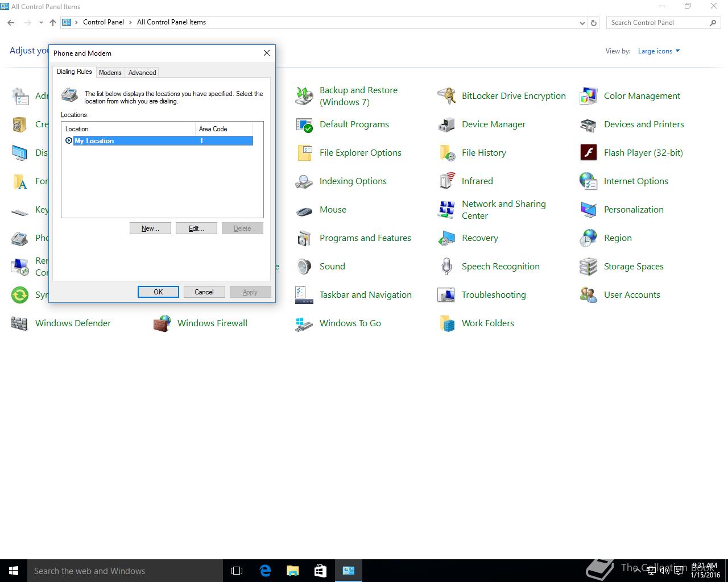The image size is (728, 582).
Task: Expand the recent locations arrow
Action: coord(41,23)
